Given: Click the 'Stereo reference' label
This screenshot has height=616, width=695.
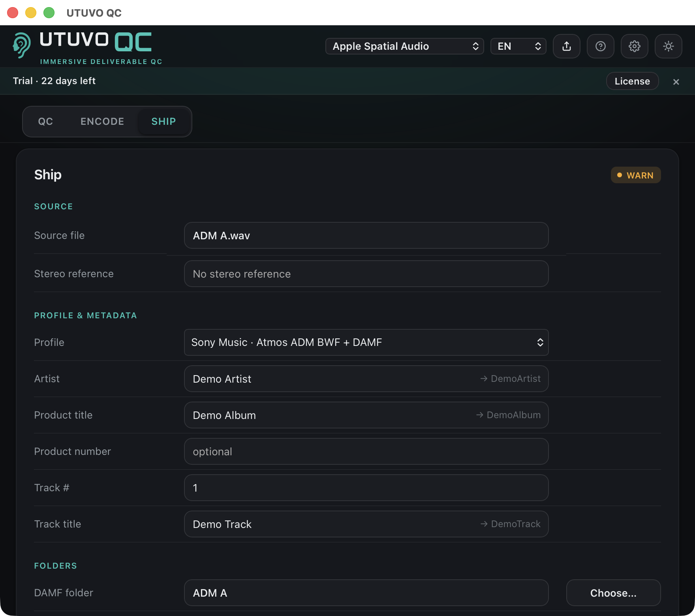Looking at the screenshot, I should [74, 274].
